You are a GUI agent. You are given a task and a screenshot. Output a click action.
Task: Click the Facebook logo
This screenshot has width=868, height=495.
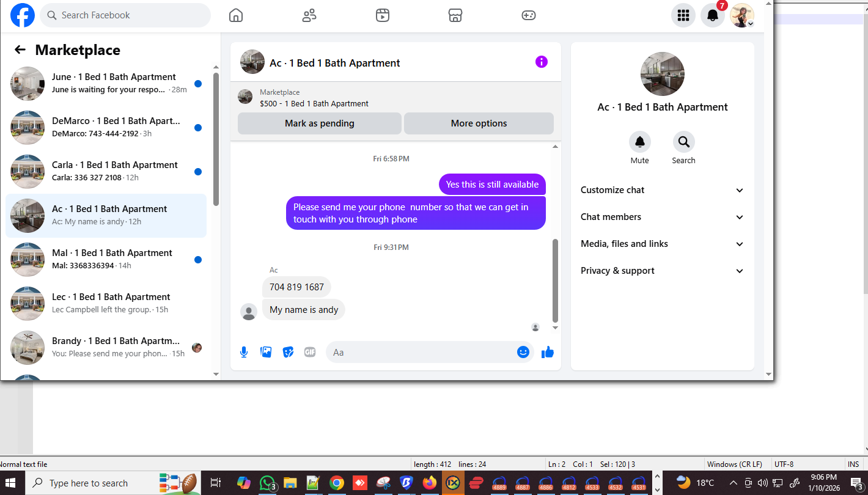pos(23,15)
